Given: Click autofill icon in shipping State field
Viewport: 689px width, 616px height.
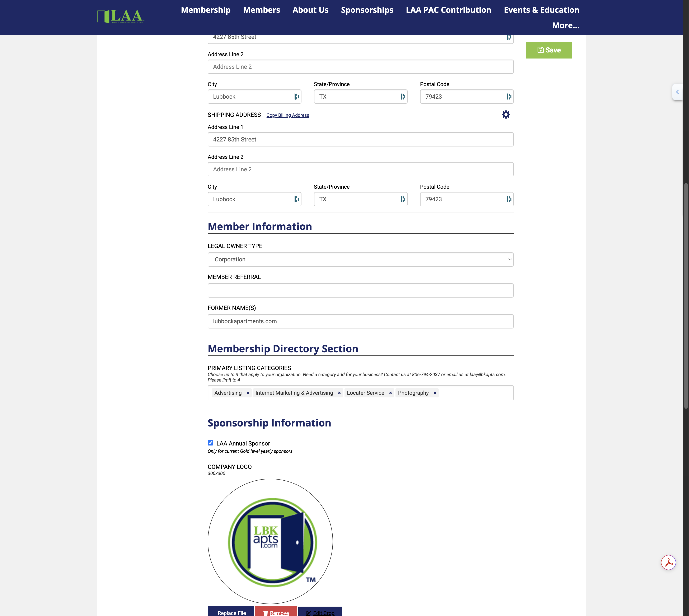Looking at the screenshot, I should pyautogui.click(x=403, y=199).
